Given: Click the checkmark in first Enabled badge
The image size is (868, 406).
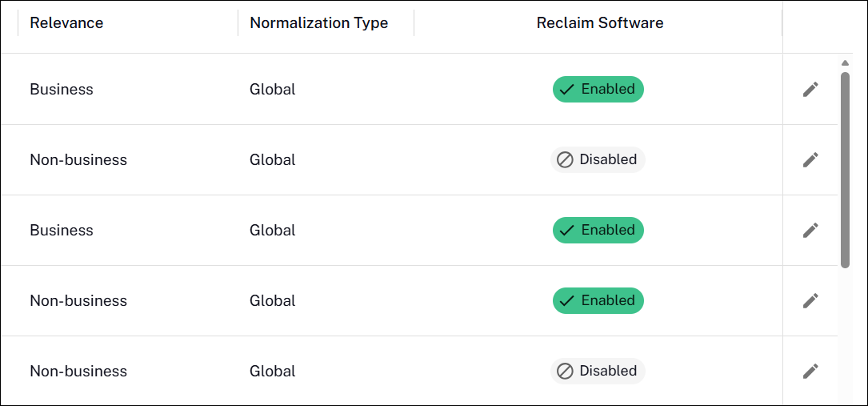Looking at the screenshot, I should point(566,90).
